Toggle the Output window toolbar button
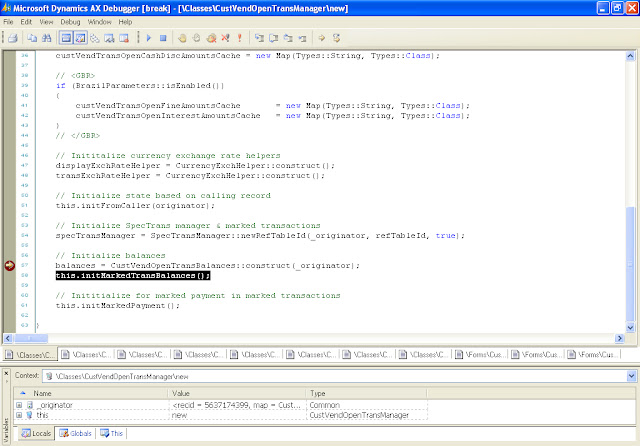Screen dimensions: 640x446 click(66, 38)
